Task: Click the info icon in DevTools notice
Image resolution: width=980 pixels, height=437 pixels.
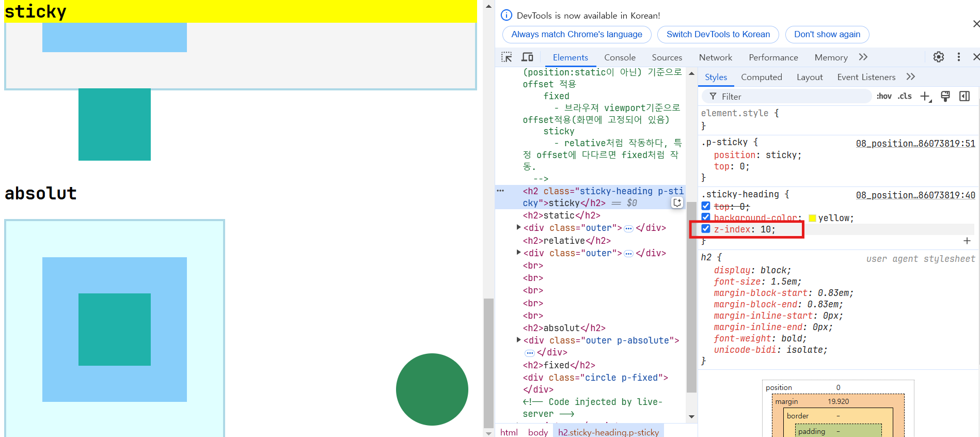Action: tap(507, 15)
